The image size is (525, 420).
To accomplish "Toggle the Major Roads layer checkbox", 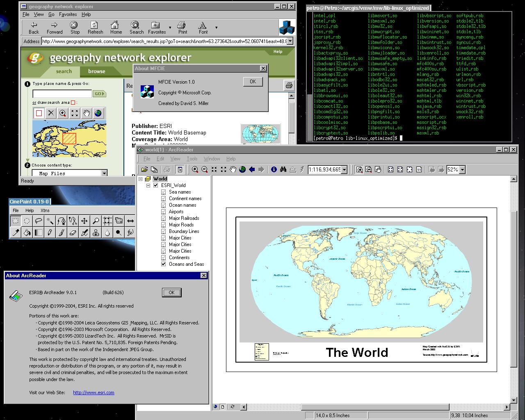I will (x=164, y=225).
